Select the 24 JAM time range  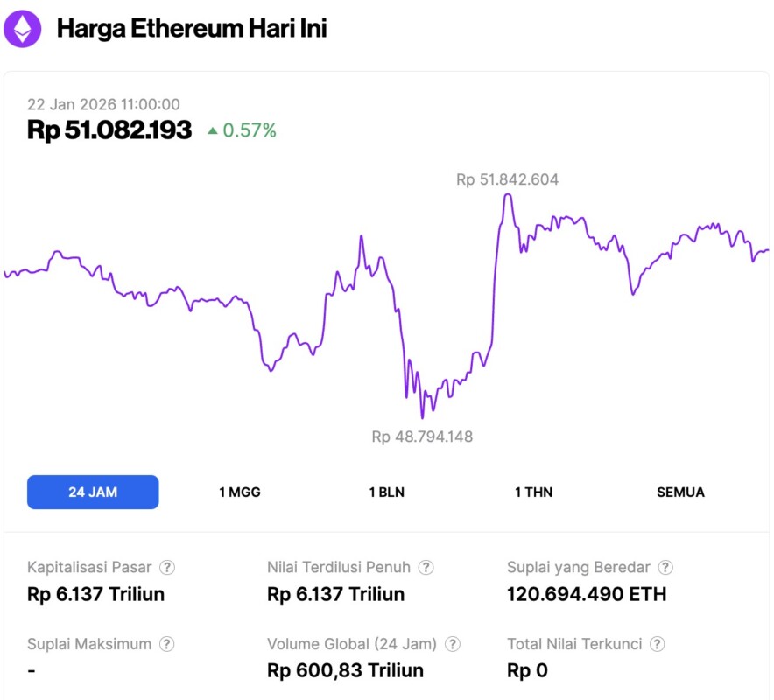tap(93, 492)
